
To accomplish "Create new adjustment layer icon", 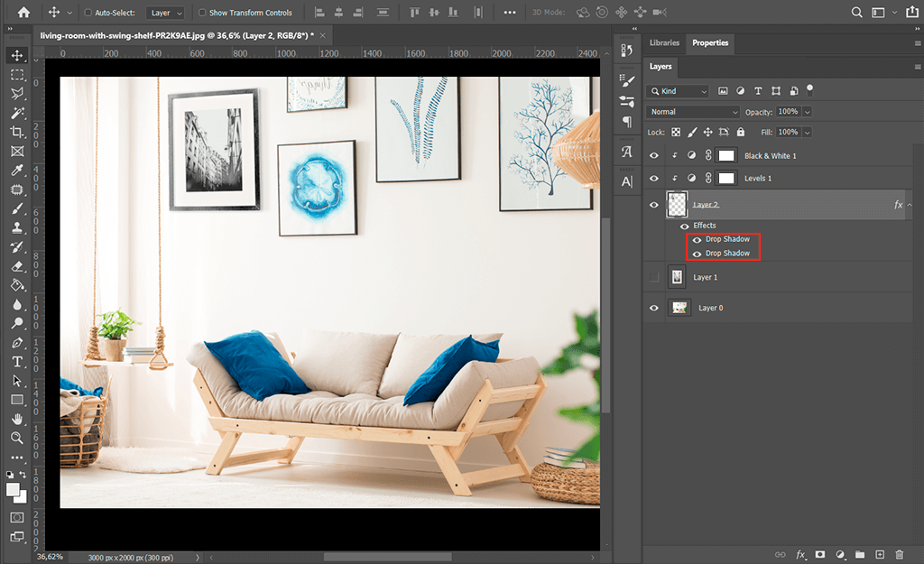I will click(840, 554).
